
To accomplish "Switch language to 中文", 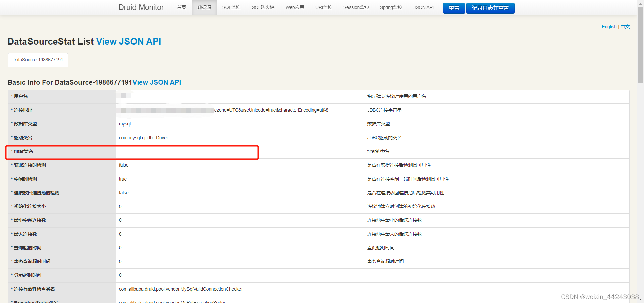I will 625,27.
